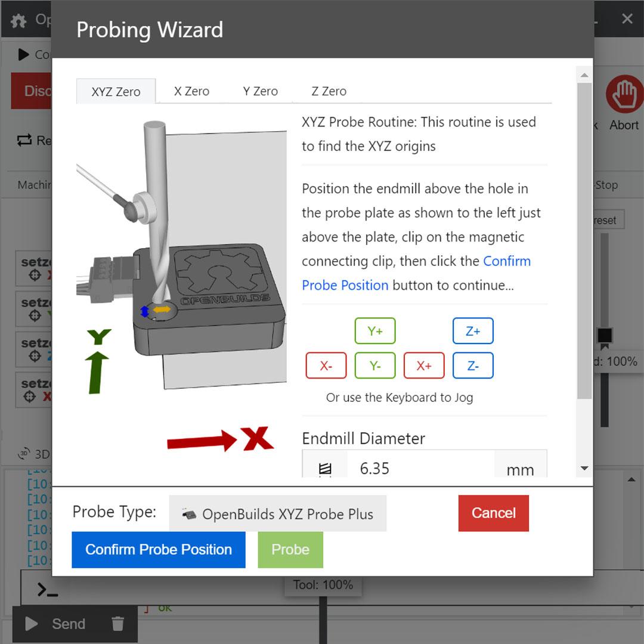The image size is (644, 644).
Task: Click the wizard scrollbar down arrow
Action: pos(584,468)
